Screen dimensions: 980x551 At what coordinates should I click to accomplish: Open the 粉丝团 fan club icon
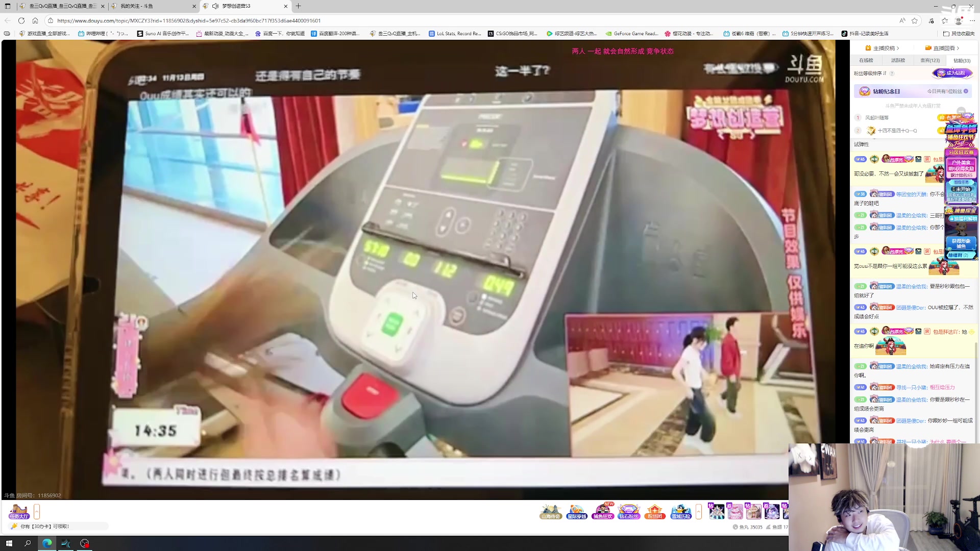click(655, 512)
